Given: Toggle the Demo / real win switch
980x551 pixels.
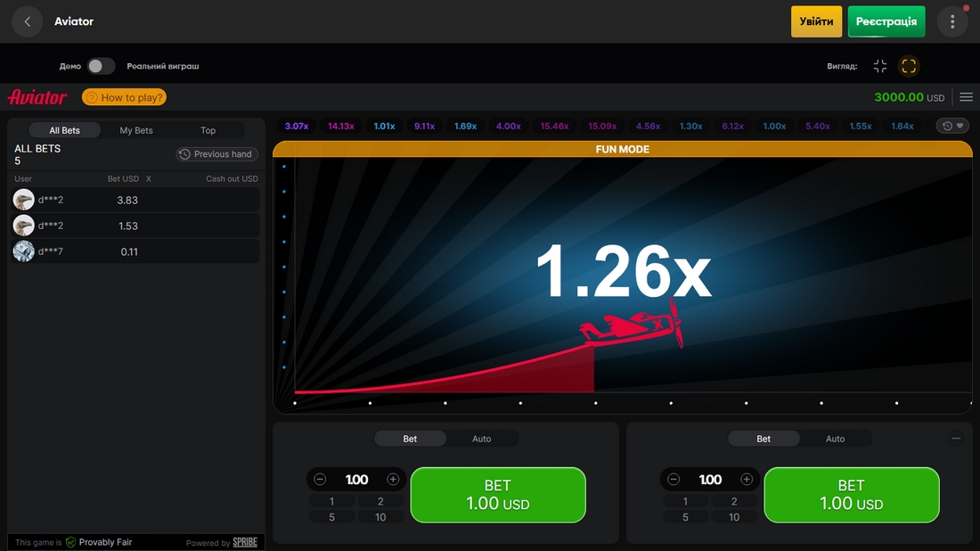Looking at the screenshot, I should 101,66.
